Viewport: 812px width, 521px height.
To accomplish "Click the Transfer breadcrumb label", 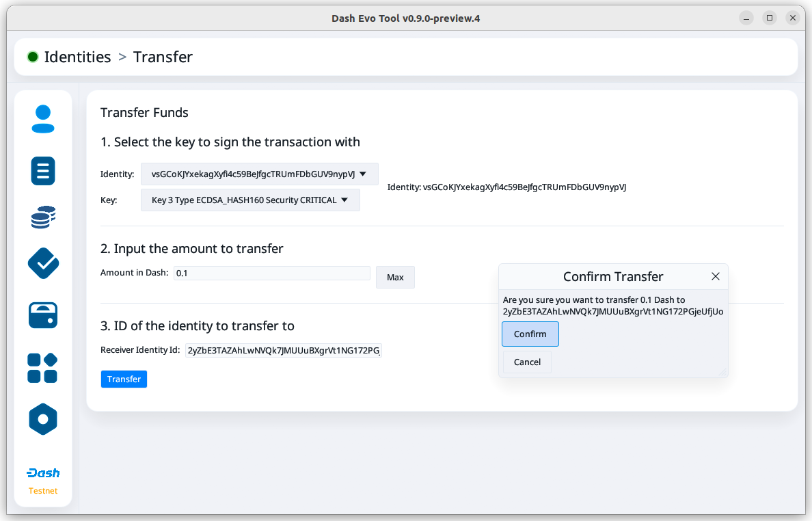I will [163, 57].
